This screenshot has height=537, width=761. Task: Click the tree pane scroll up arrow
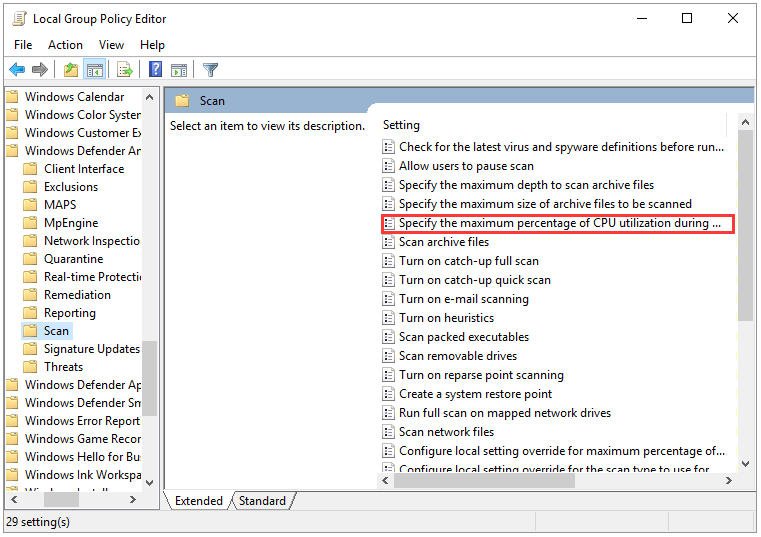tap(149, 97)
